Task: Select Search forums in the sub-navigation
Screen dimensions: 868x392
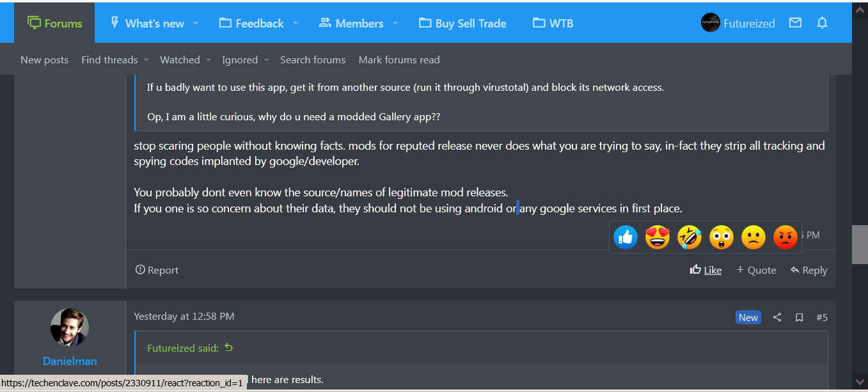Action: [313, 59]
